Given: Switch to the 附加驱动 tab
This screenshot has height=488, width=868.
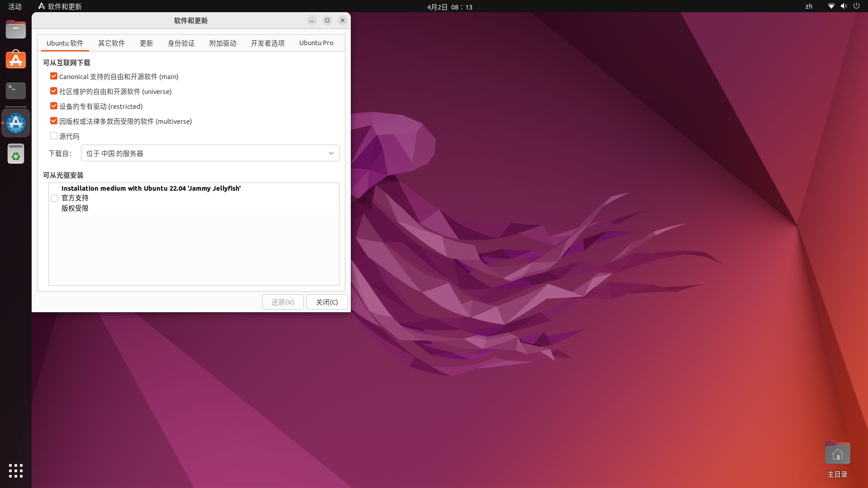Looking at the screenshot, I should tap(222, 43).
